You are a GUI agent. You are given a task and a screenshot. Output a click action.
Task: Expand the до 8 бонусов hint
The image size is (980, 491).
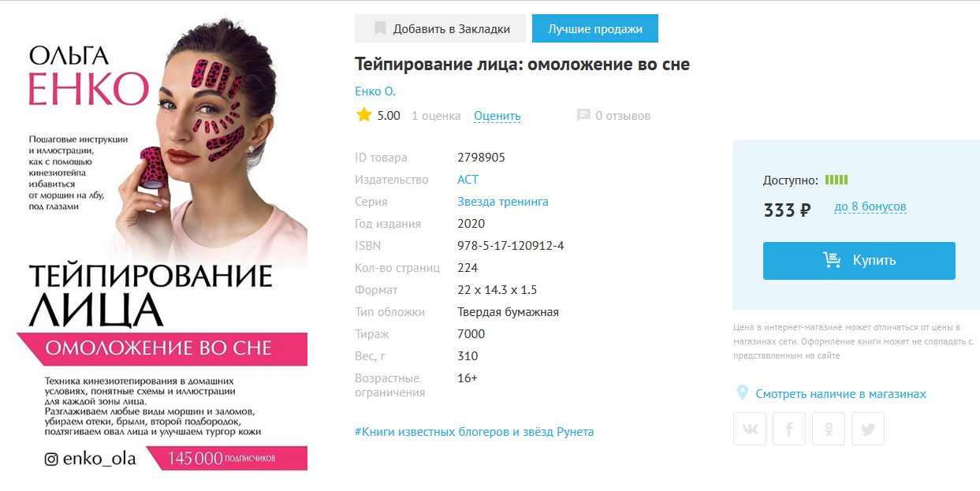[870, 207]
